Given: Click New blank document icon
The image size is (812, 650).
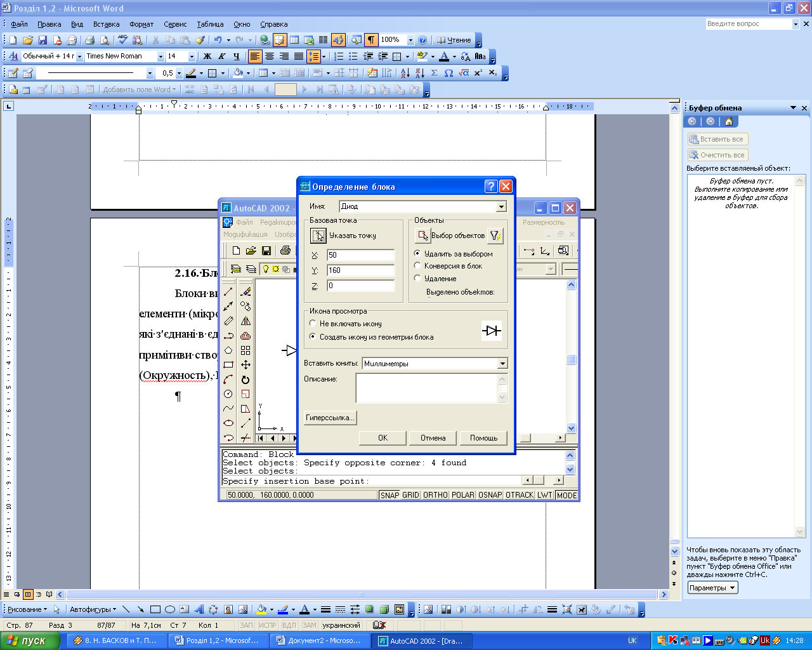Looking at the screenshot, I should coord(13,40).
